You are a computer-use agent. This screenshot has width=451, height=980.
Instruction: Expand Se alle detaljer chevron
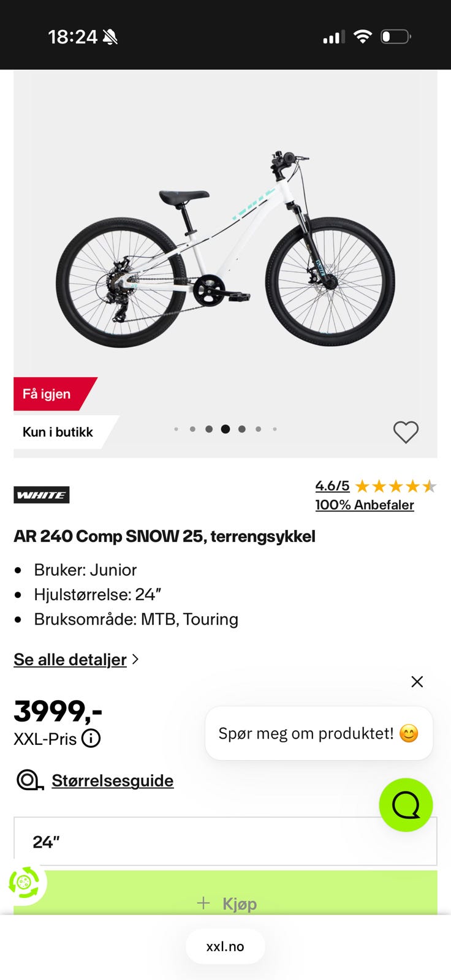click(x=135, y=660)
